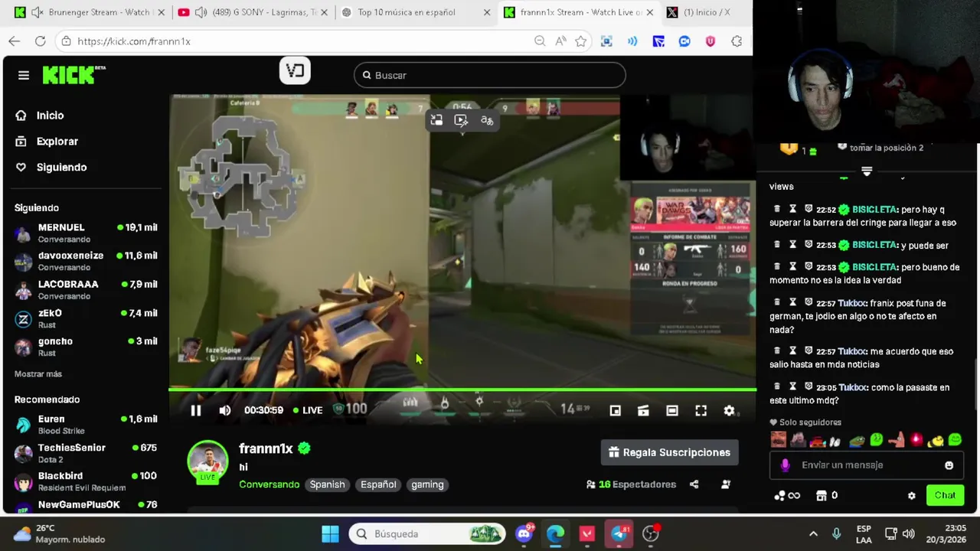Open recommended channel Blackbird
This screenshot has height=551, width=980.
coord(86,481)
